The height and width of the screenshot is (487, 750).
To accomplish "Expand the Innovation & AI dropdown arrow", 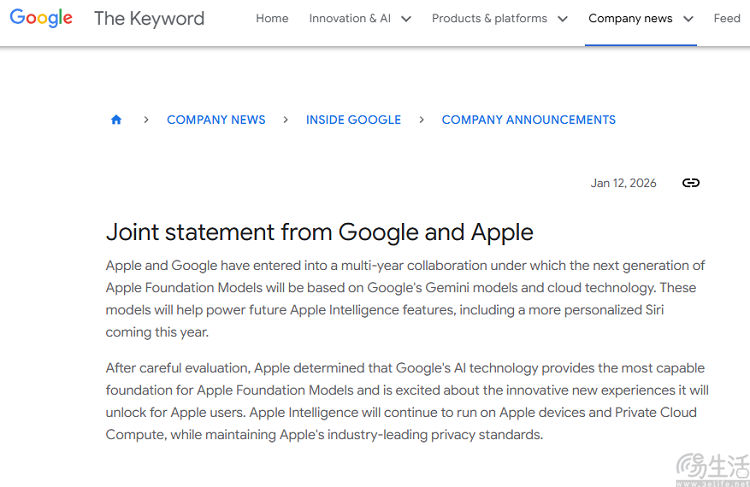I will [407, 19].
